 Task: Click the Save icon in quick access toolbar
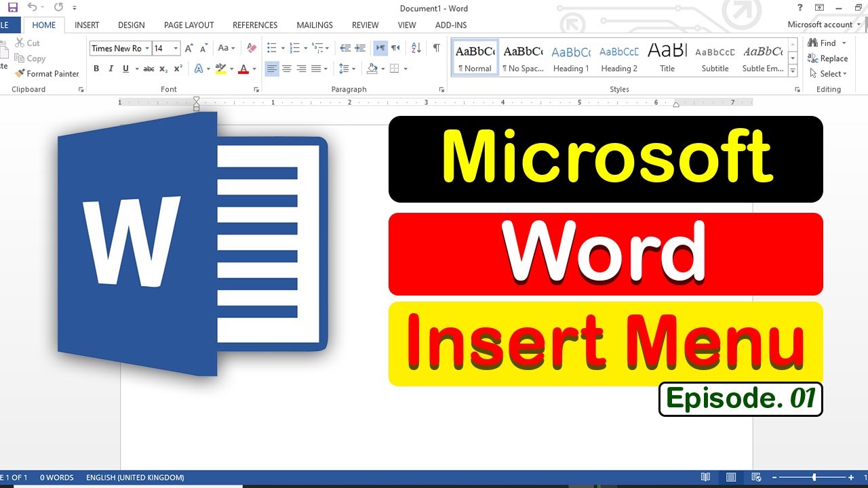[x=12, y=7]
